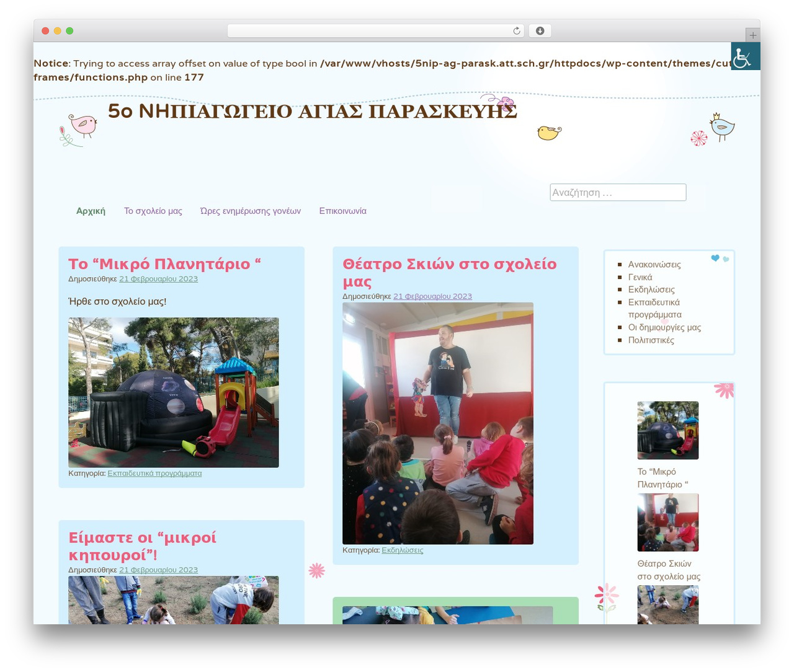
Task: Open sidebar planetarium thumbnail image
Action: coord(668,430)
